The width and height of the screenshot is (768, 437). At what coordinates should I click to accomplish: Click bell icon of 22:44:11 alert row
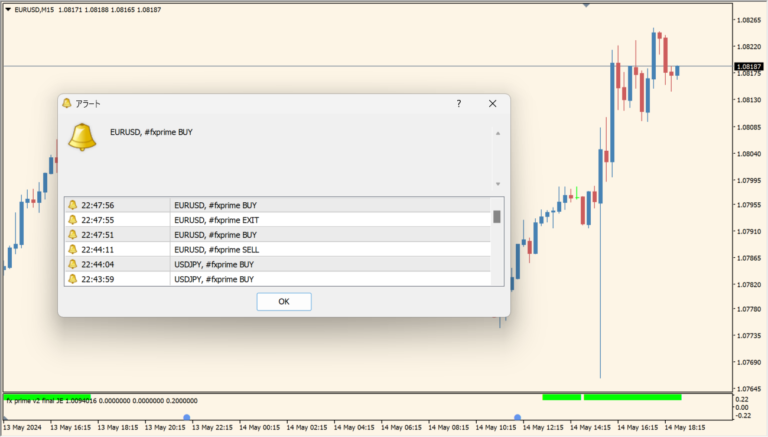[x=72, y=249]
